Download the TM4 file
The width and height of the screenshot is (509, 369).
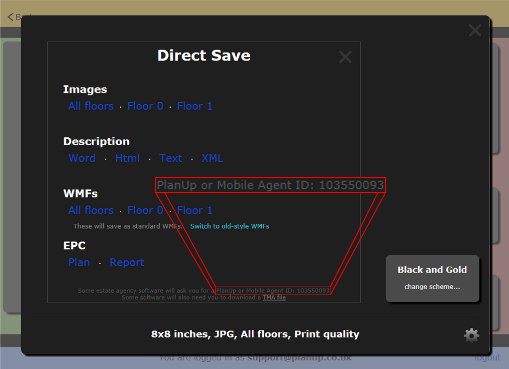274,297
